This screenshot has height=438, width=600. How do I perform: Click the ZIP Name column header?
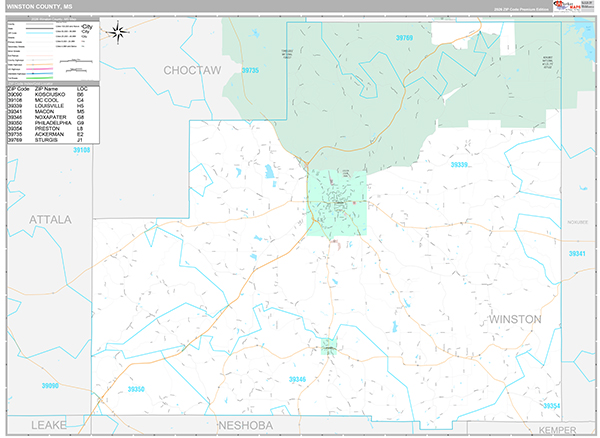tap(46, 89)
